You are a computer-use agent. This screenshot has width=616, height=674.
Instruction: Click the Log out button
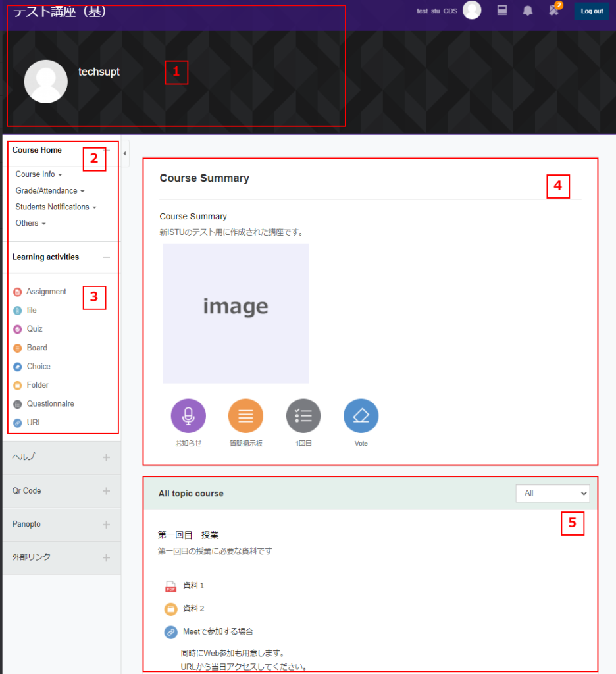[591, 11]
